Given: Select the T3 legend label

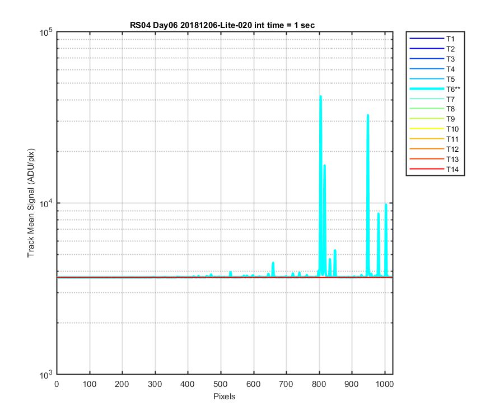Looking at the screenshot, I should click(450, 59).
